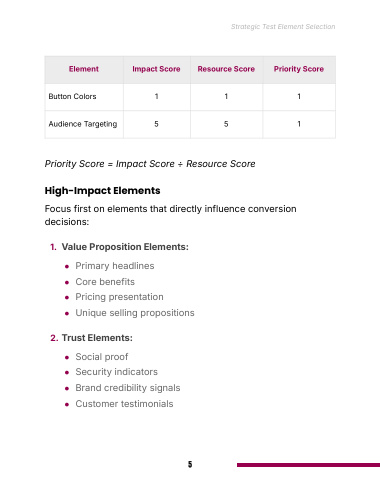Image resolution: width=380 pixels, height=492 pixels.
Task: Click the Value Proposition Elements item
Action: coord(125,247)
